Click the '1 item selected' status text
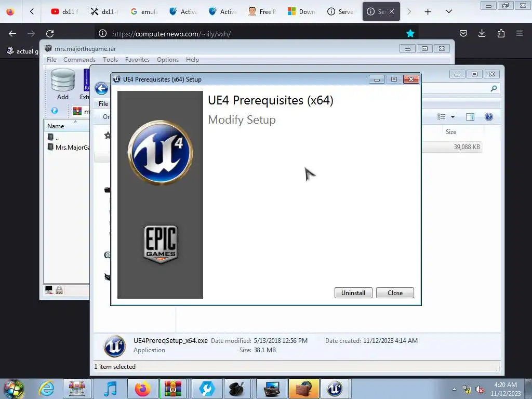This screenshot has height=399, width=532. (115, 367)
